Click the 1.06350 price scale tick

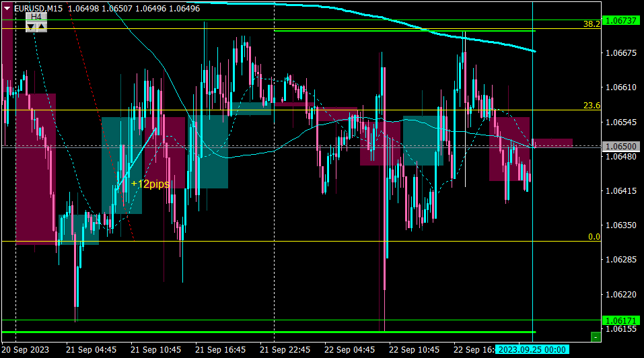click(621, 225)
